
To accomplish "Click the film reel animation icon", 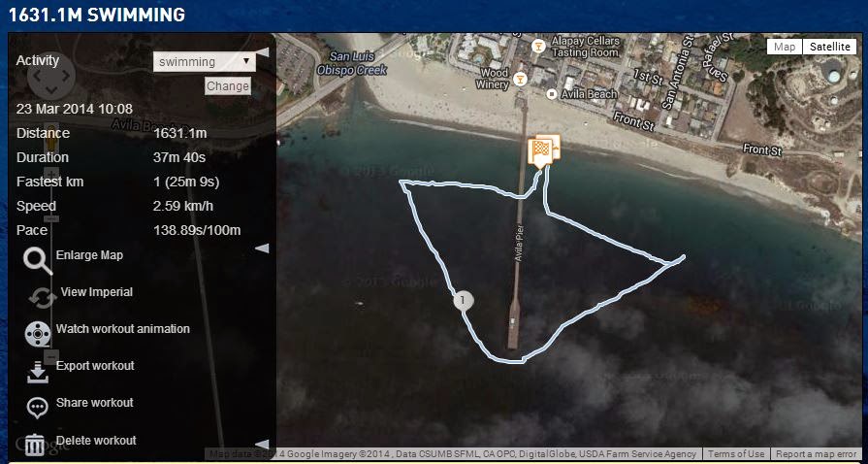I will (x=38, y=334).
